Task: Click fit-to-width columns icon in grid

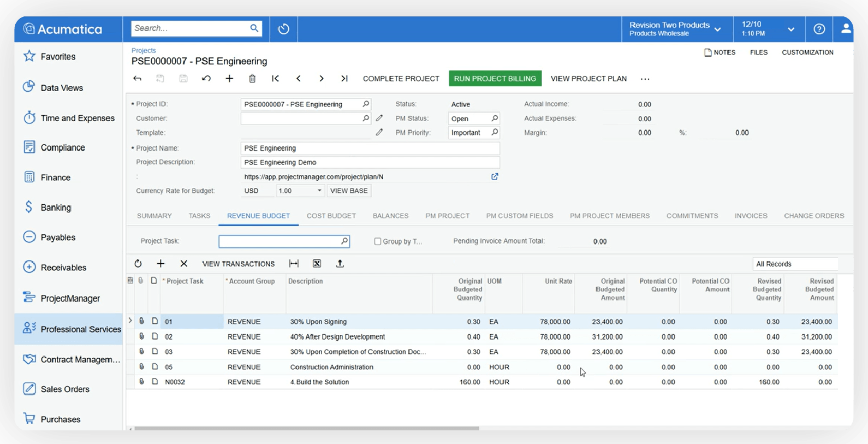Action: point(294,264)
